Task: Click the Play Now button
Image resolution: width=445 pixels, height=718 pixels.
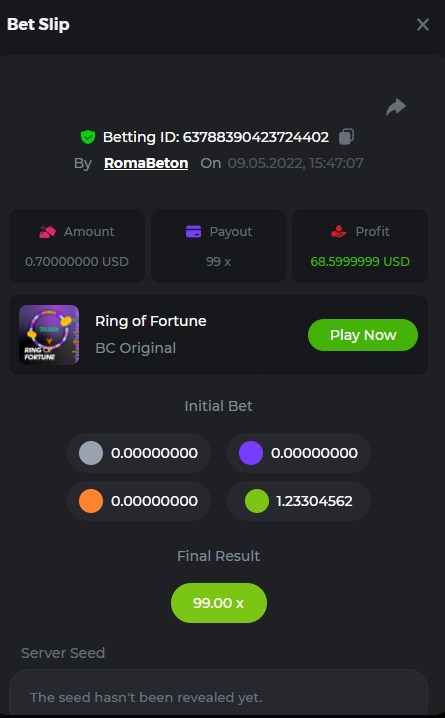Action: coord(363,335)
